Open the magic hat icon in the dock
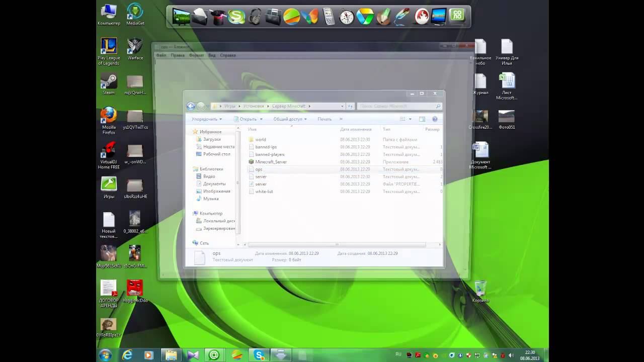This screenshot has height=362, width=644. pyautogui.click(x=218, y=17)
